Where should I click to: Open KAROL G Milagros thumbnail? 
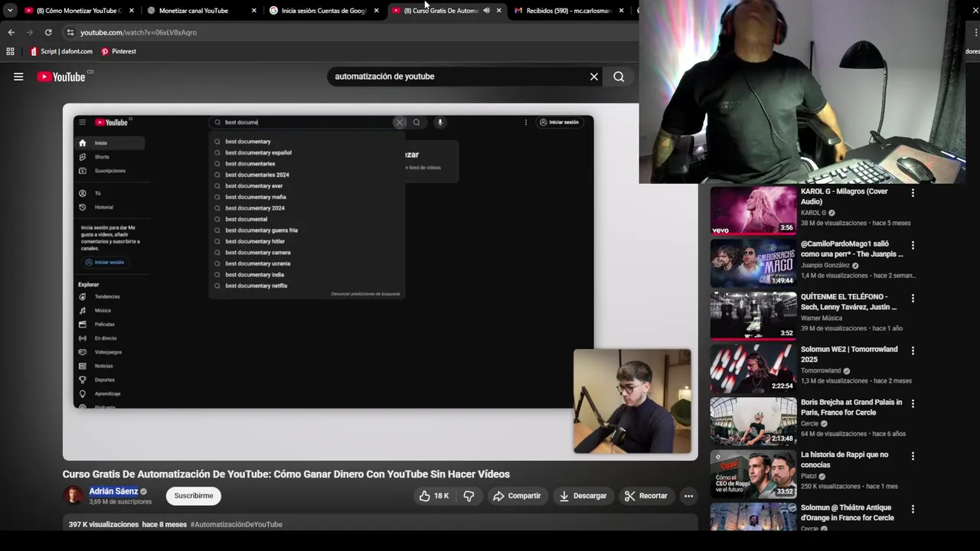[x=753, y=210]
